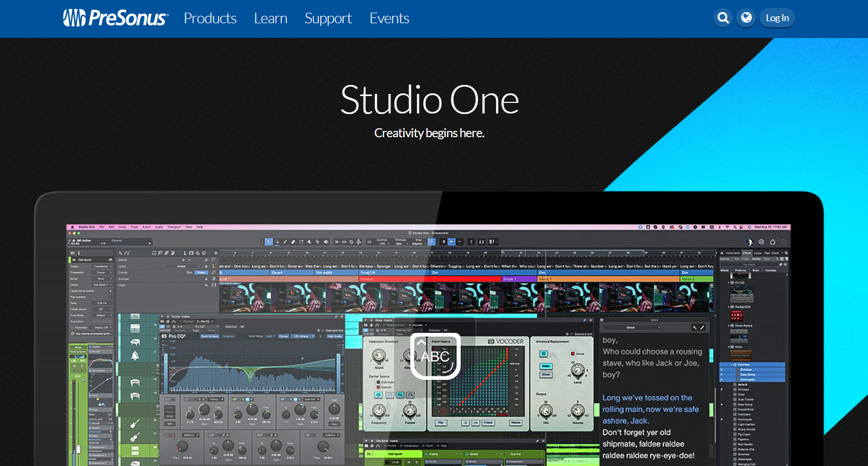Open the Tune Mode dropdown

[101, 315]
